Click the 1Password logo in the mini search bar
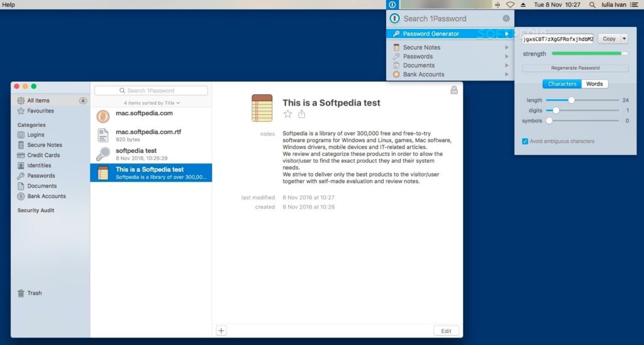This screenshot has height=345, width=644. (x=395, y=18)
